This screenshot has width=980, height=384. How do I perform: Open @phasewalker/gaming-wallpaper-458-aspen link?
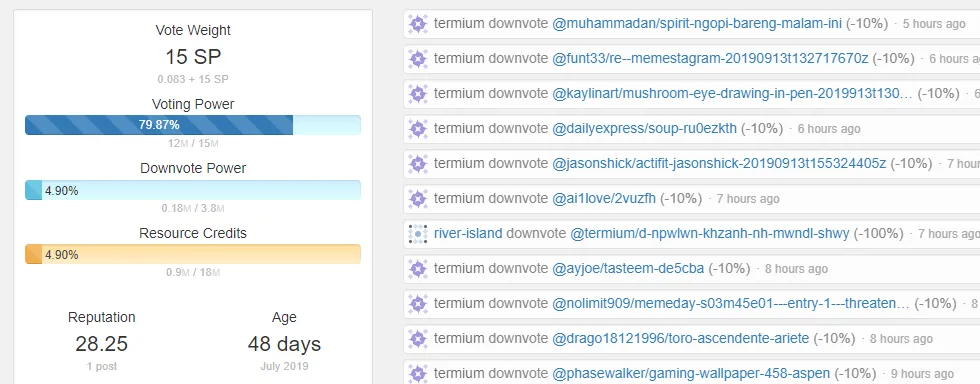pos(691,374)
